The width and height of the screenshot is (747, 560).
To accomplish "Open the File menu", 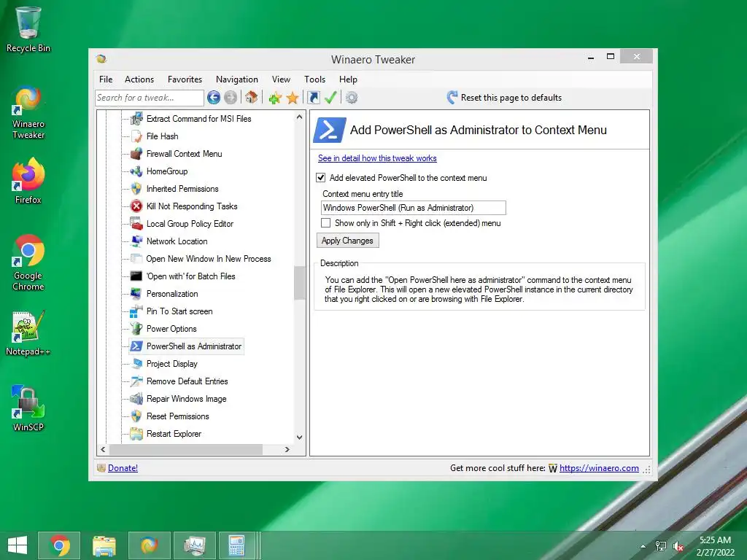I will (x=106, y=79).
